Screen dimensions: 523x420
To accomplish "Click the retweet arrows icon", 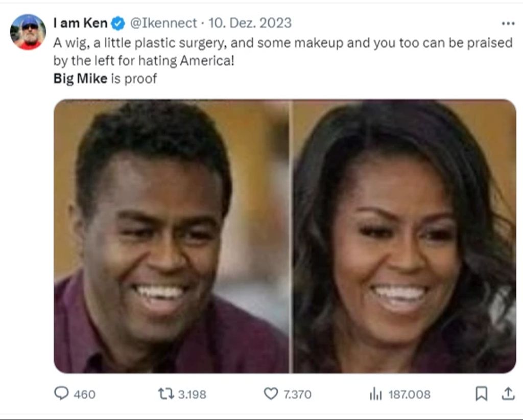I will tap(164, 393).
